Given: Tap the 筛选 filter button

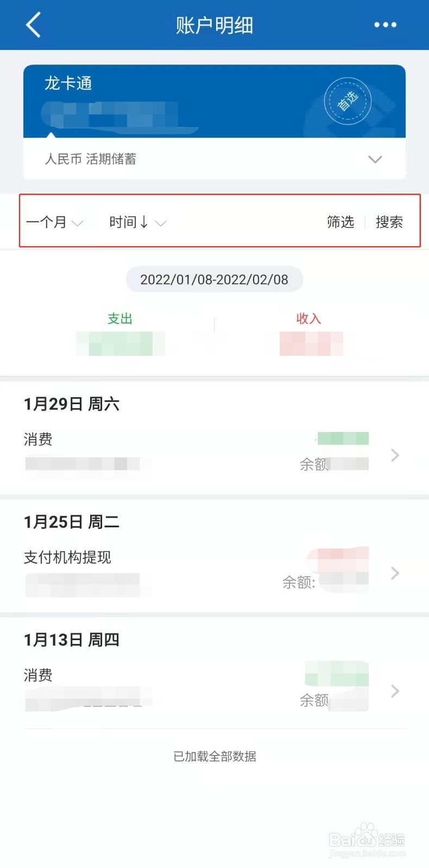Looking at the screenshot, I should [x=340, y=222].
